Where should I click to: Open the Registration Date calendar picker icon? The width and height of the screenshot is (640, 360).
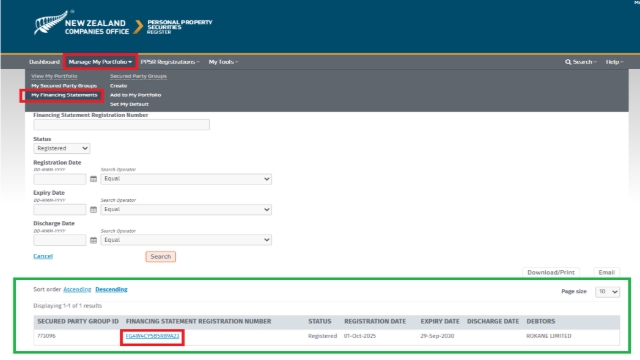tap(93, 179)
